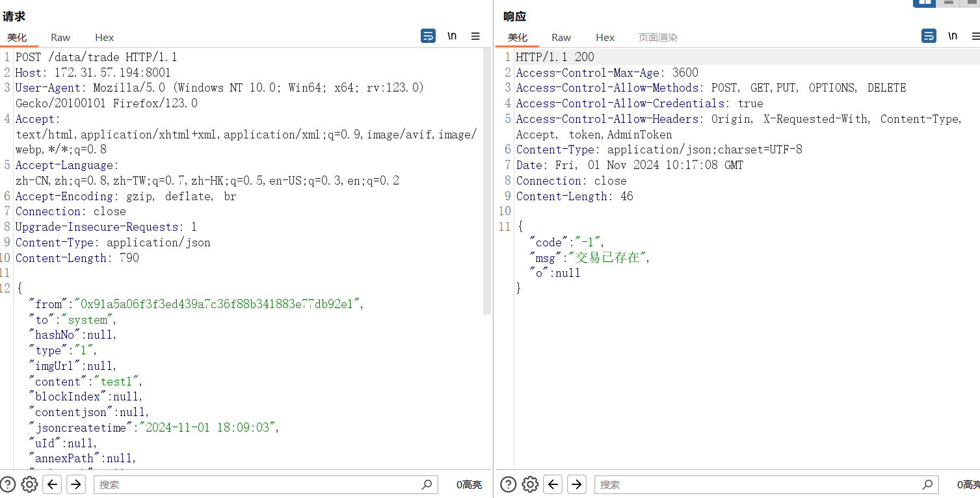The width and height of the screenshot is (980, 498).
Task: Click the msg value 交易已存在
Action: tap(607, 258)
